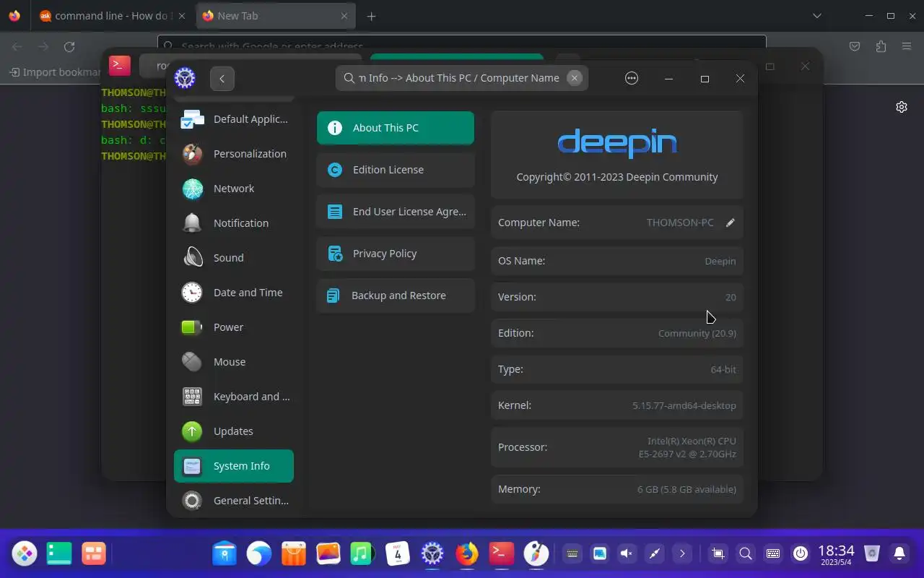Click the back arrow in Control Center
The height and width of the screenshot is (578, 924).
pyautogui.click(x=222, y=79)
